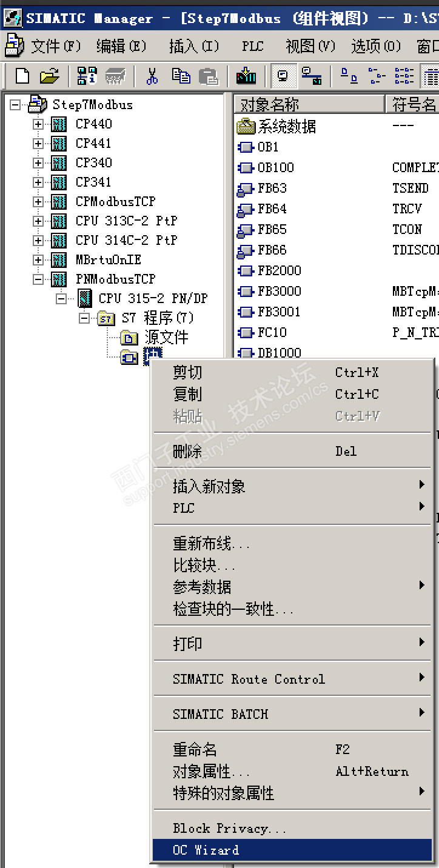Choose 重新布线... in the context menu
Image resolution: width=439 pixels, height=868 pixels.
[x=292, y=544]
